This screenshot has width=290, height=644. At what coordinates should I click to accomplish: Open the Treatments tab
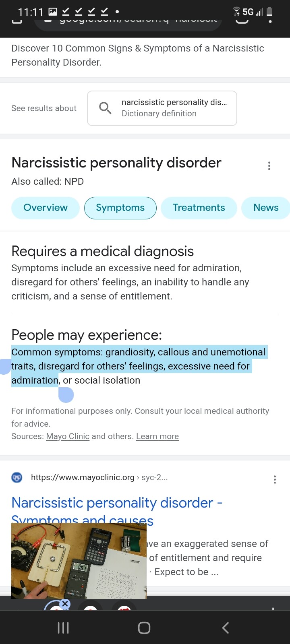(199, 208)
